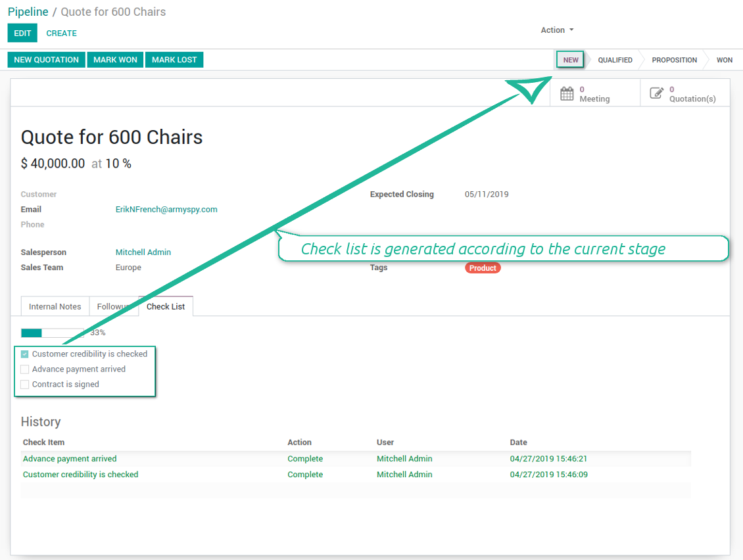Click the Meeting calendar icon
The image size is (743, 560).
point(567,93)
